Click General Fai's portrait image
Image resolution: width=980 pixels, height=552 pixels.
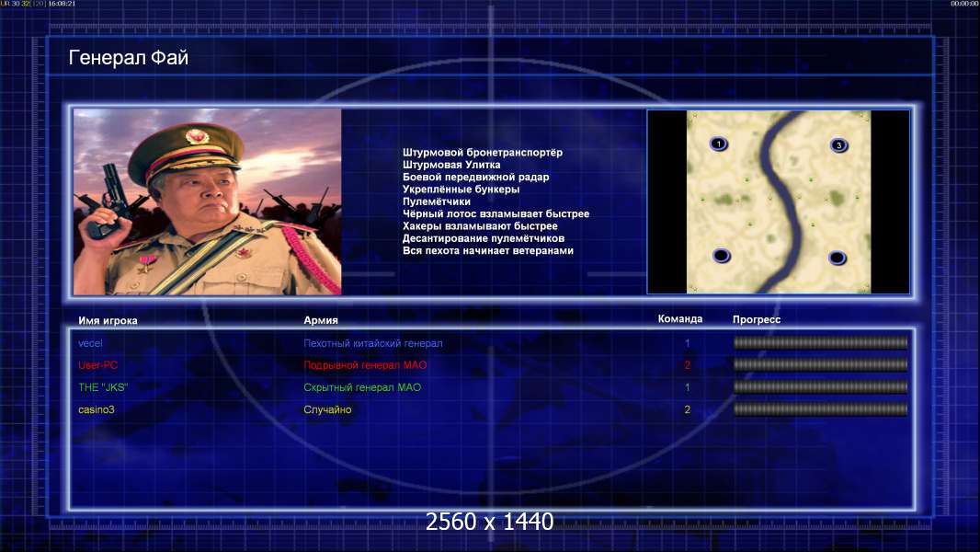(208, 201)
